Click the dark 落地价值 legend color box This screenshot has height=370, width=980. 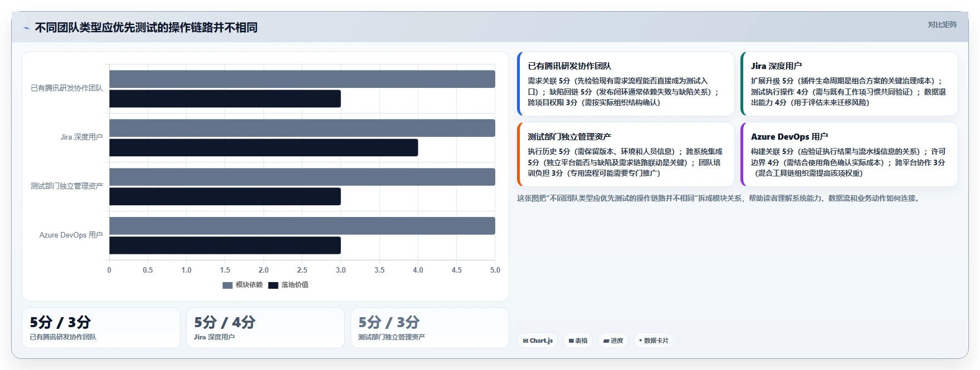point(273,285)
